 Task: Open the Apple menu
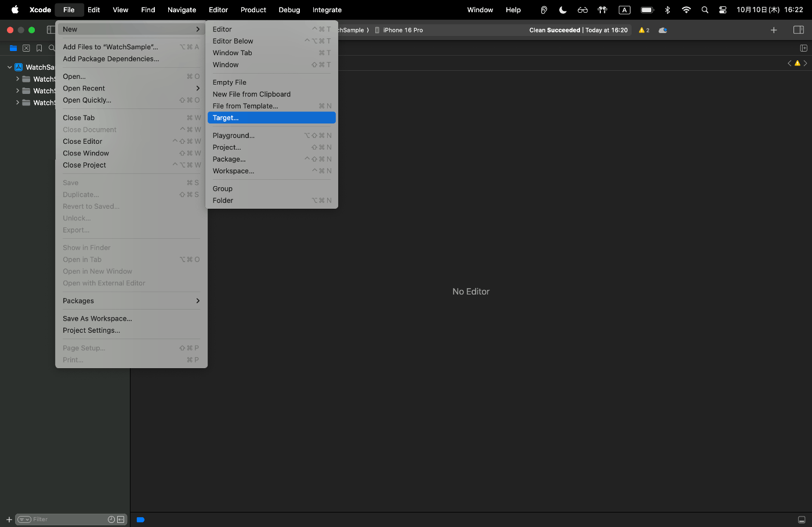click(15, 10)
